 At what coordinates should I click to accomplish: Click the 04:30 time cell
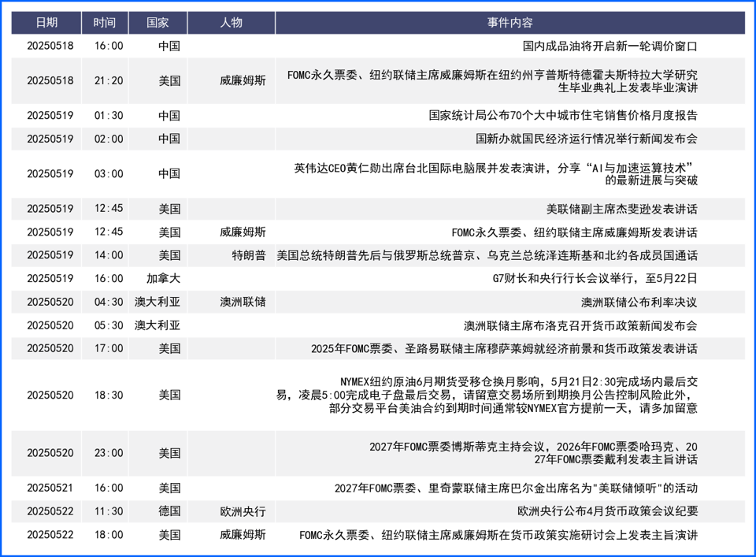(109, 302)
